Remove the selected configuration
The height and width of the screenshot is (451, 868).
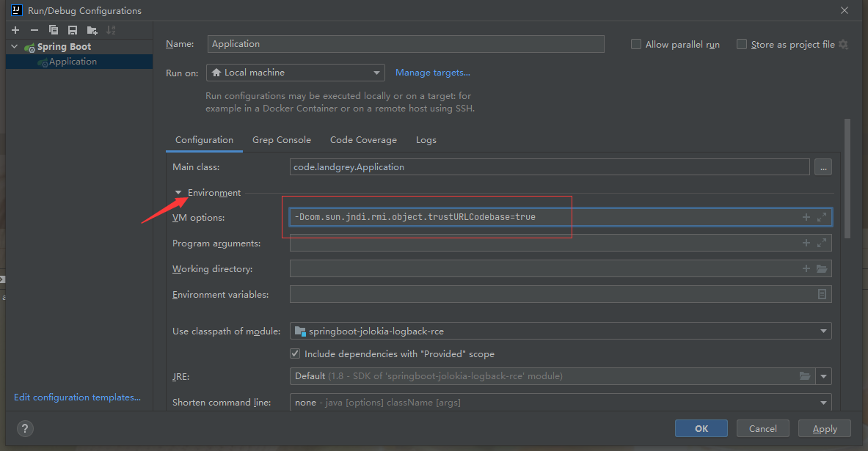34,29
